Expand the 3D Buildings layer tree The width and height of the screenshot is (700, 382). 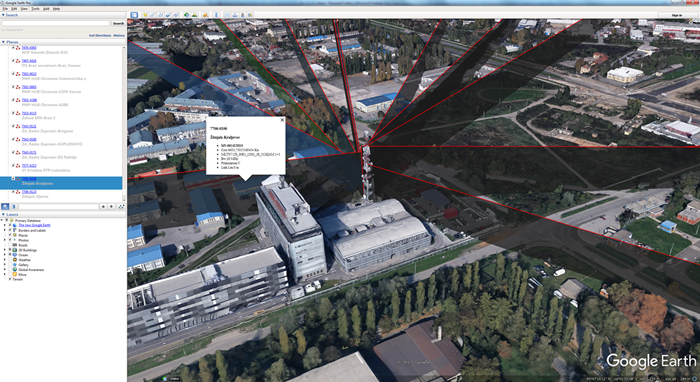point(5,250)
